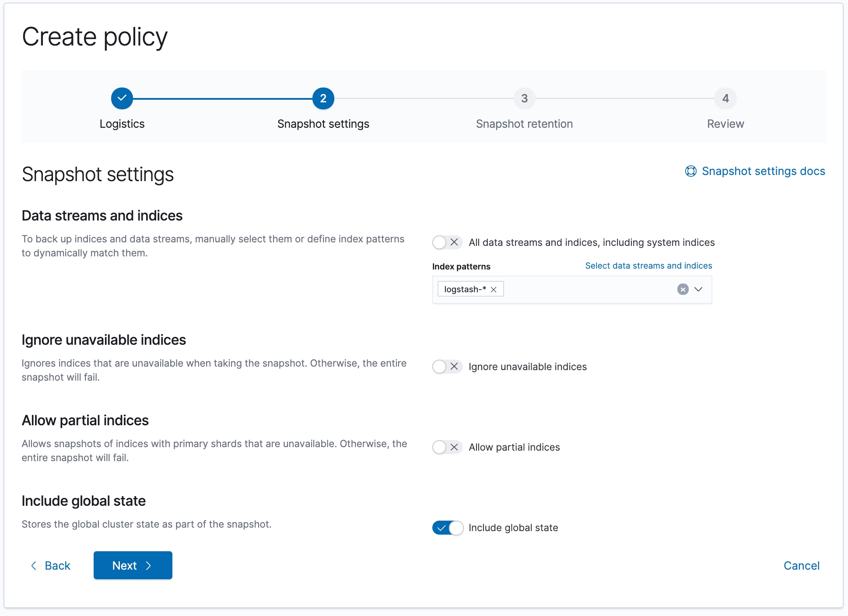Click step 3 Snapshot retention circle
848x616 pixels.
524,98
